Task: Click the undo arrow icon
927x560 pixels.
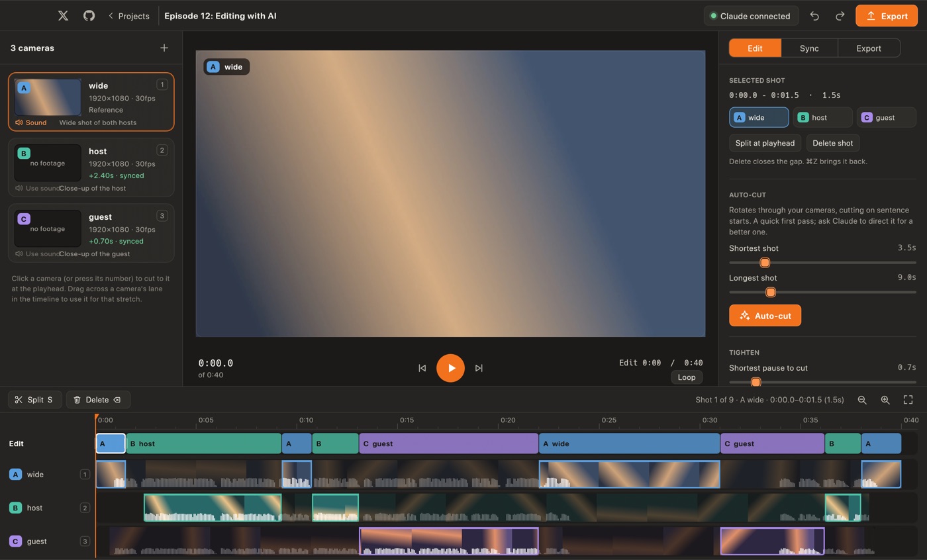Action: tap(814, 16)
